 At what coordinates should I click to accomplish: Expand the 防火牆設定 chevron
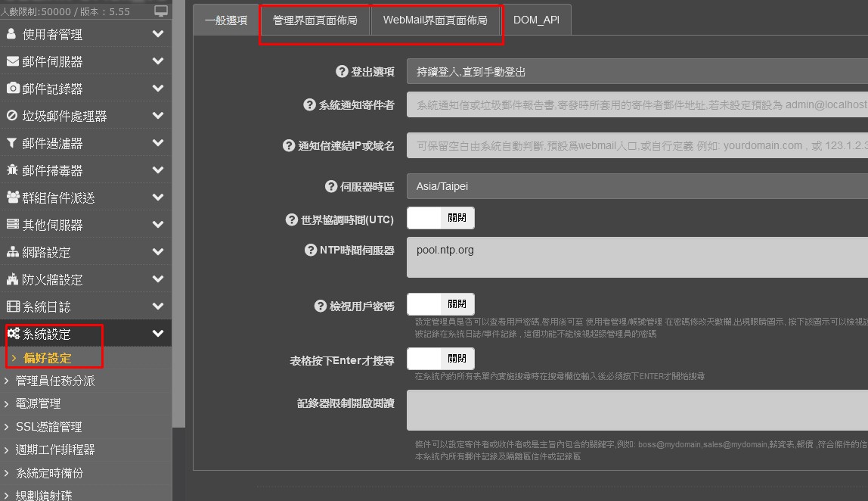pyautogui.click(x=157, y=279)
